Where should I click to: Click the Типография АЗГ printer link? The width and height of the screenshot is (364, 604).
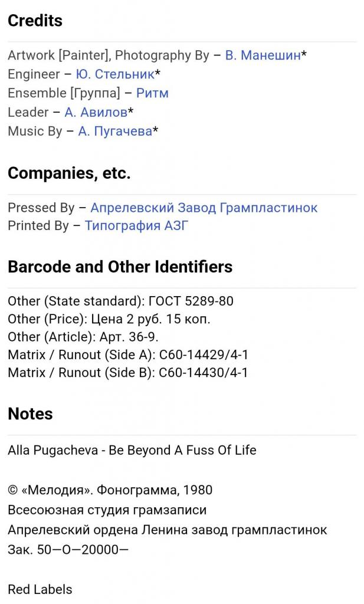(136, 226)
